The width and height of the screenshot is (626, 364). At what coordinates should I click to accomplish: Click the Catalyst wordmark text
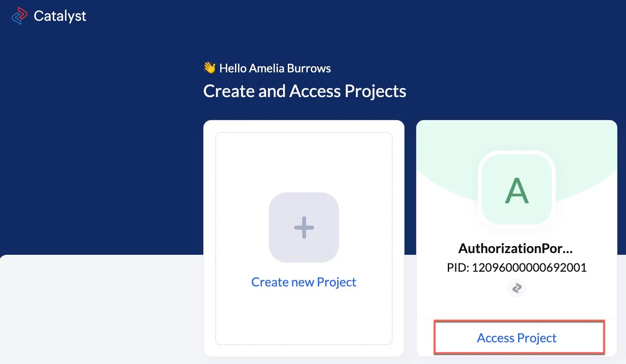coord(60,16)
